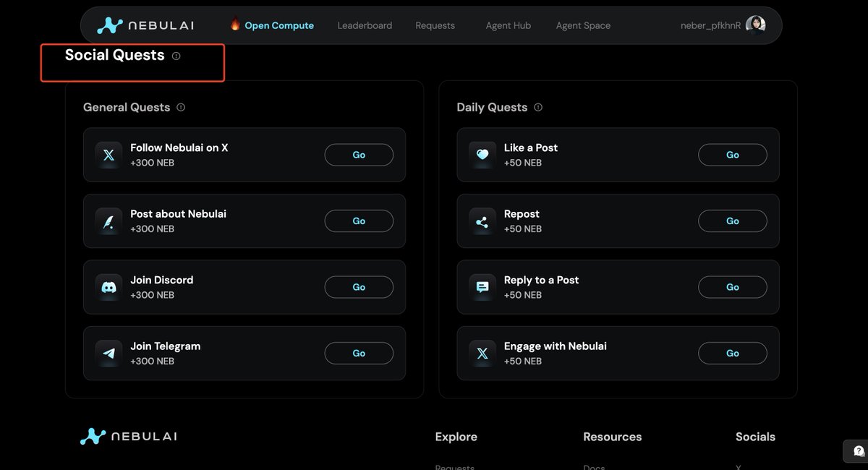Viewport: 868px width, 470px height.
Task: Click the "Engage with Nebulai" quest title
Action: click(556, 346)
